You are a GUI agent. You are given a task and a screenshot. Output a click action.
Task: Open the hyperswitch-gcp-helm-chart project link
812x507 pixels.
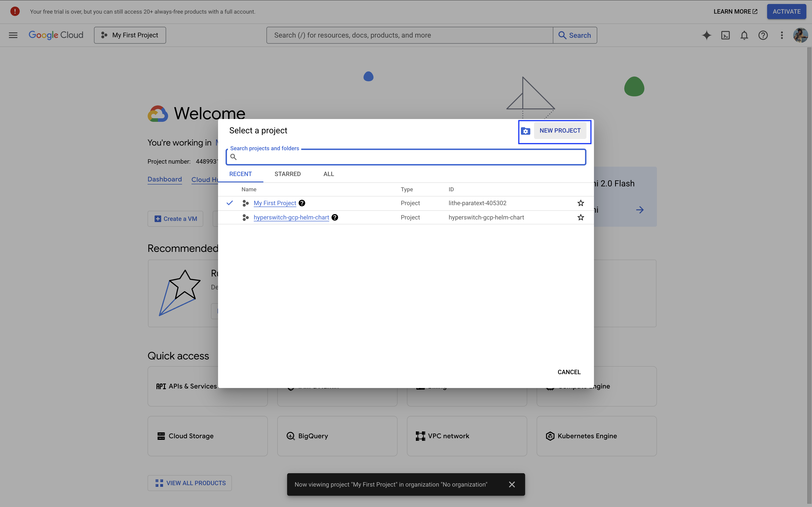[x=291, y=217]
